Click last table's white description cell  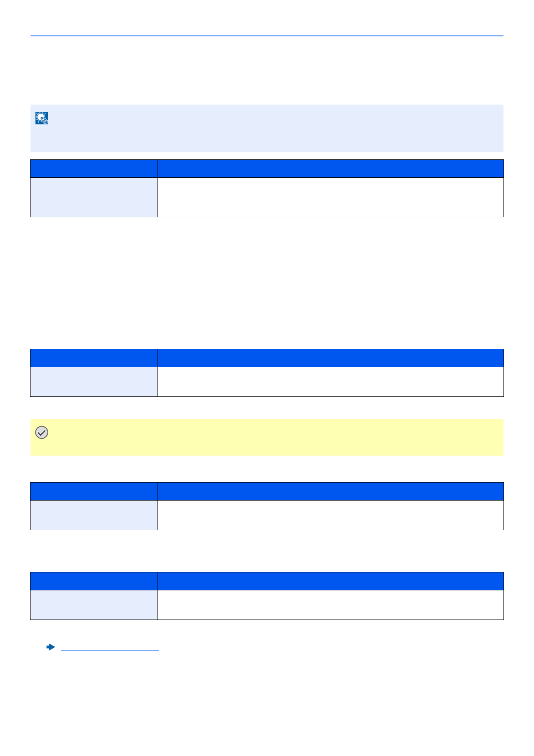pos(331,605)
